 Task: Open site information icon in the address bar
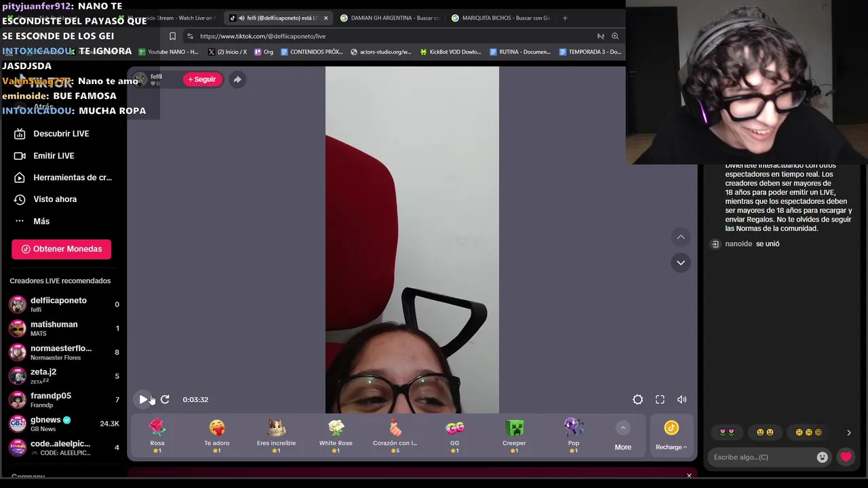coord(191,37)
